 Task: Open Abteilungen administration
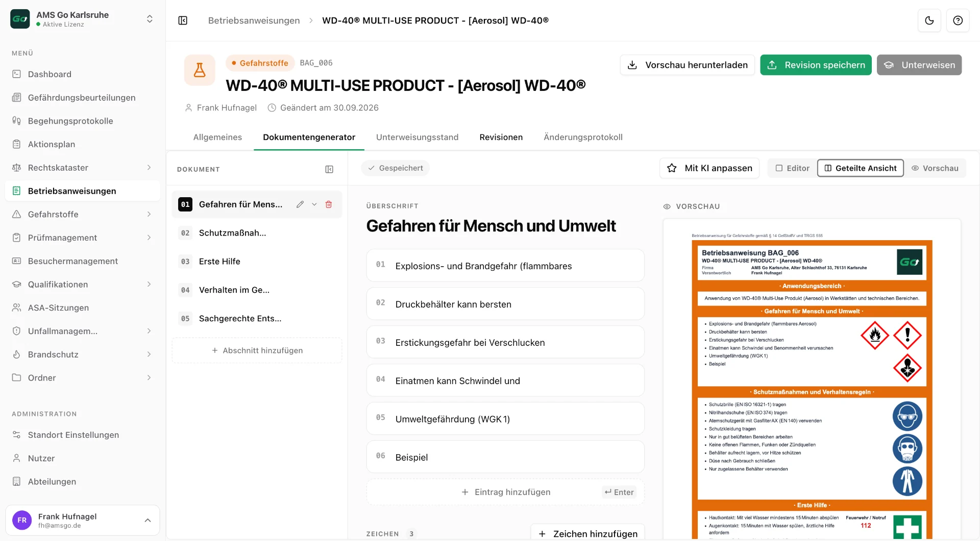(82, 482)
